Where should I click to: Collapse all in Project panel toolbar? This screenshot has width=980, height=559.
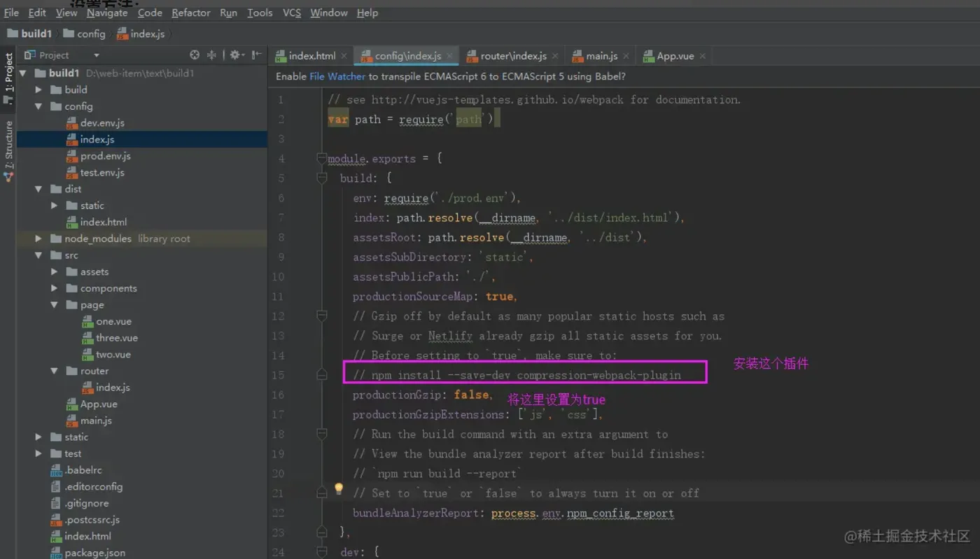[211, 55]
